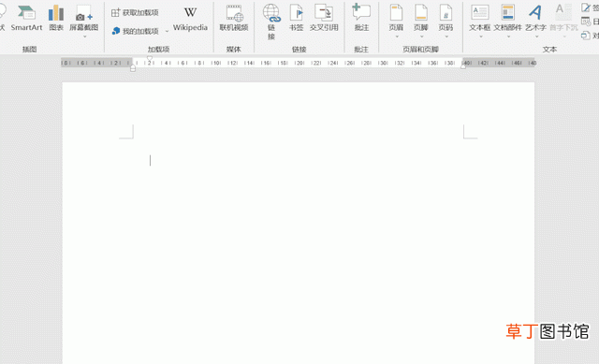599x364 pixels.
Task: Open the Wikipedia add-in
Action: pyautogui.click(x=190, y=18)
